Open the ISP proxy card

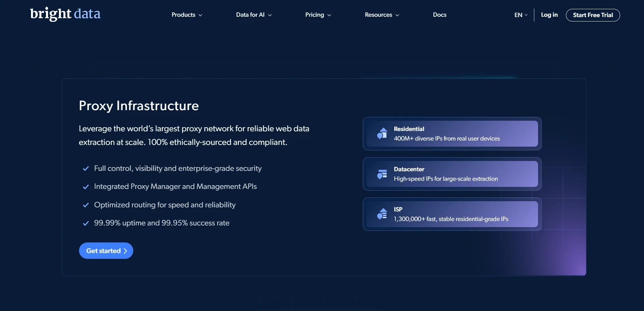point(452,214)
